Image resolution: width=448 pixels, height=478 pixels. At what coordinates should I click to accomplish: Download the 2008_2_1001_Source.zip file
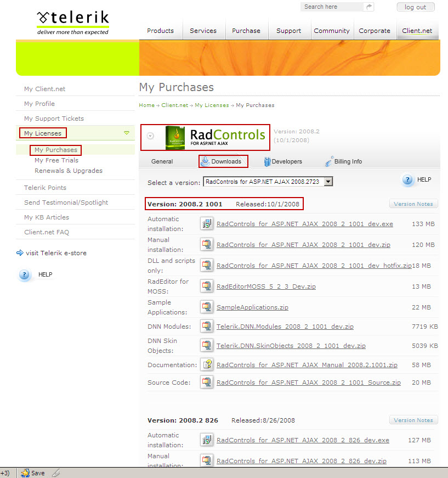tap(309, 383)
